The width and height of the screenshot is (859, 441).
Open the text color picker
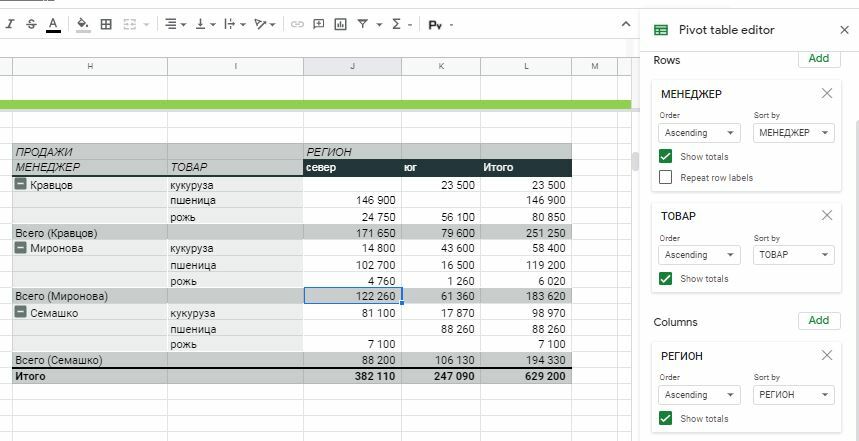point(53,24)
